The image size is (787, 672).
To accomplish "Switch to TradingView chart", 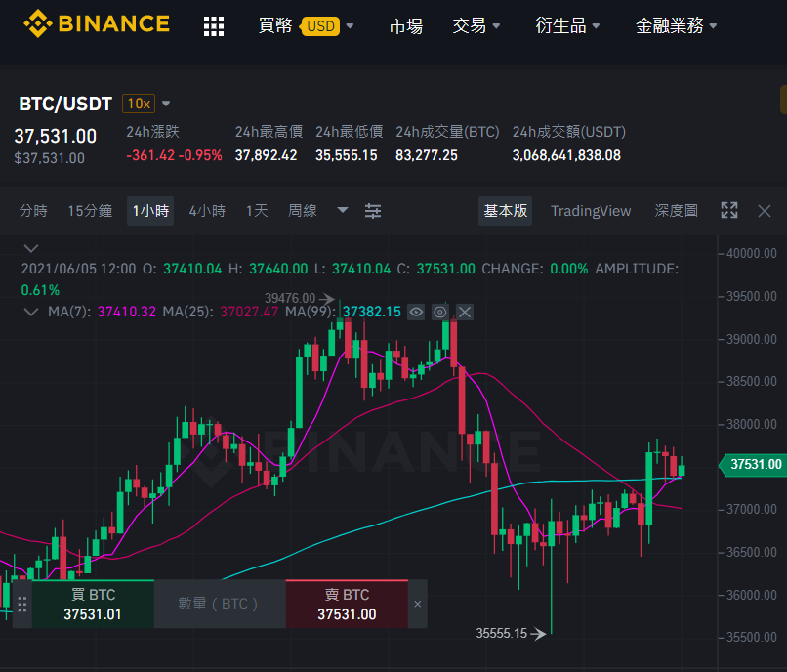I will [591, 210].
